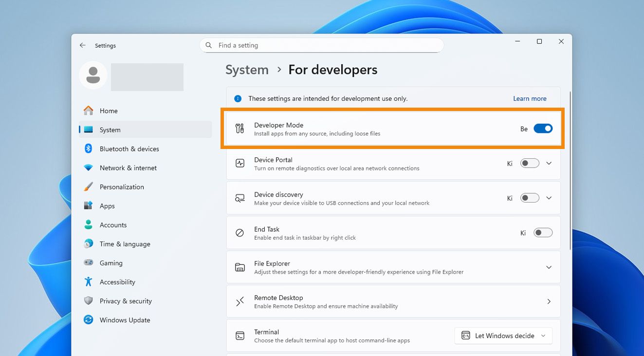
Task: Go to Accounts in the sidebar
Action: 113,225
